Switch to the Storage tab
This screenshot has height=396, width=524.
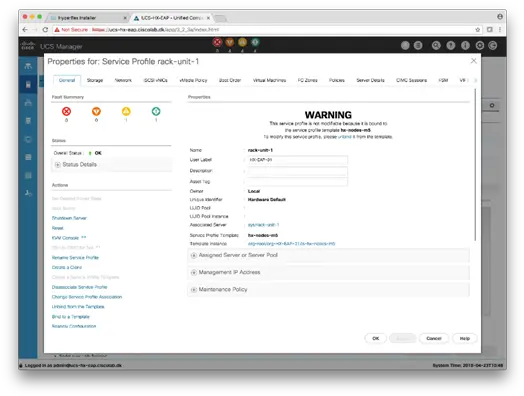click(x=95, y=80)
